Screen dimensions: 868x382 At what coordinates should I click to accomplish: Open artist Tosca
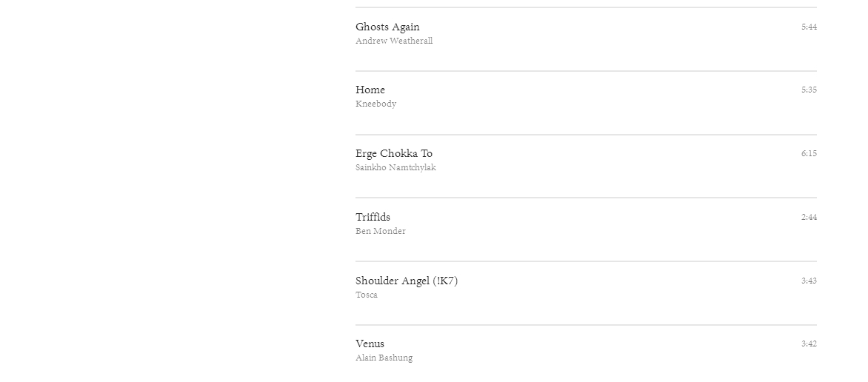point(366,295)
